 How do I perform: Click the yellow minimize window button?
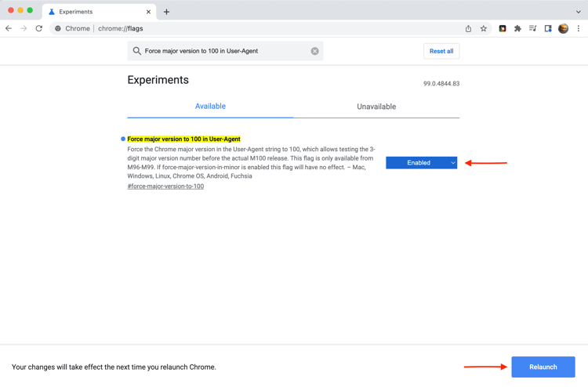pyautogui.click(x=20, y=10)
